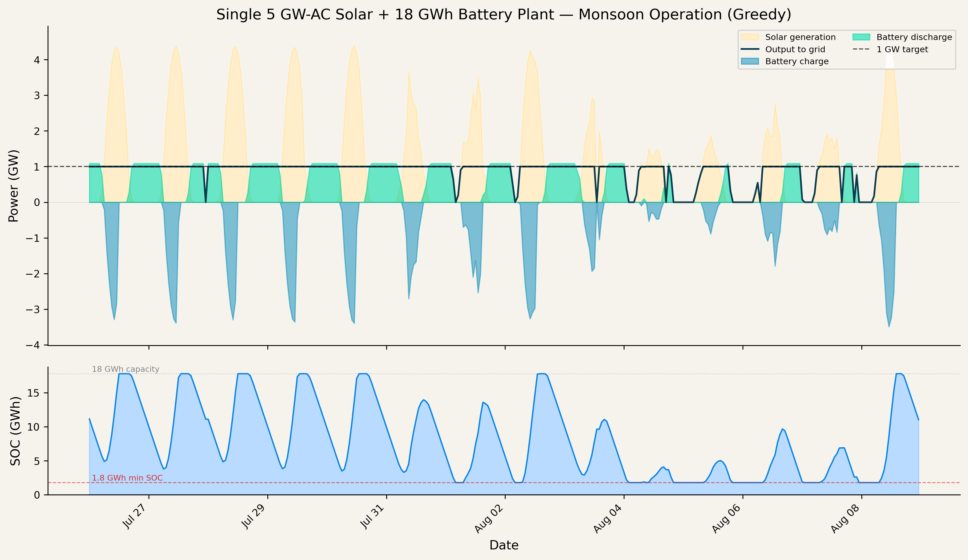Click the SOC (GWh) y-axis label
Image resolution: width=968 pixels, height=560 pixels.
pos(15,431)
